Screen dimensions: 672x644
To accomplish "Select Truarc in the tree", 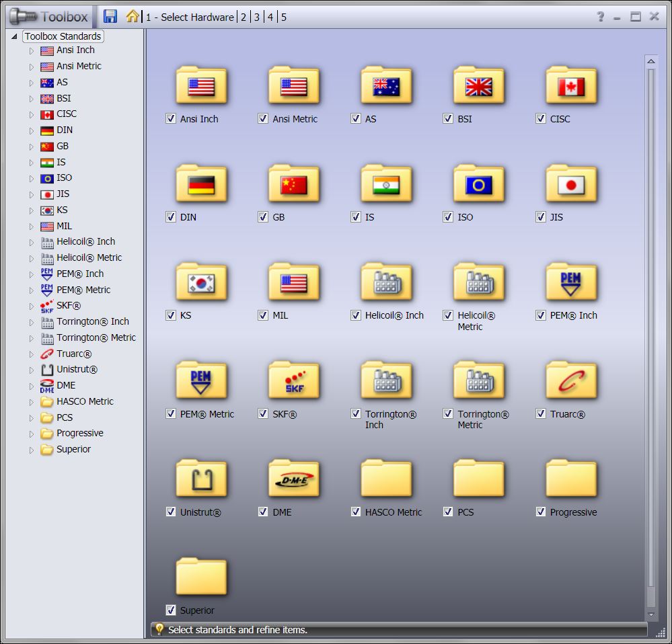I will click(x=74, y=354).
